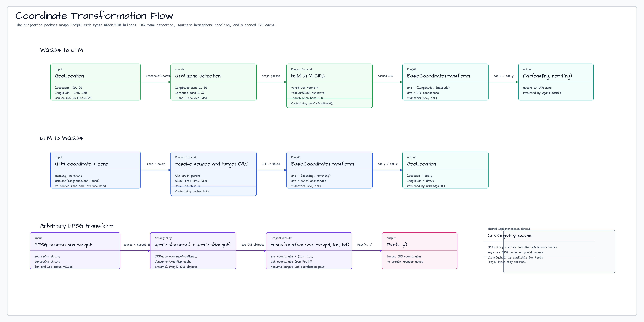The height and width of the screenshot is (322, 644).
Task: Click 'CrsRegistry caches both' footer text
Action: pyautogui.click(x=192, y=191)
